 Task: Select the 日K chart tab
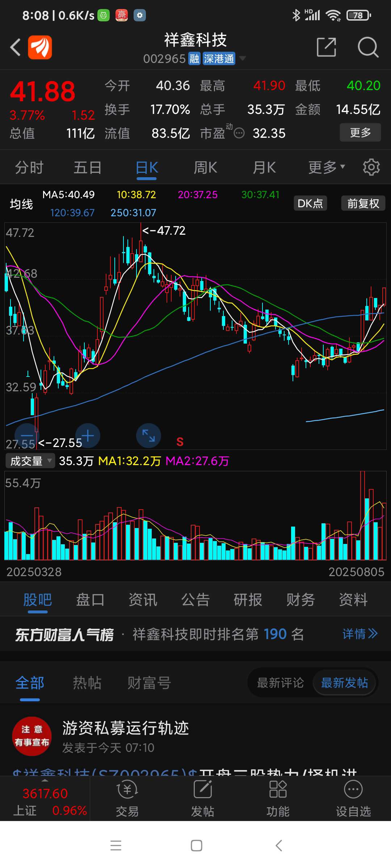[147, 167]
